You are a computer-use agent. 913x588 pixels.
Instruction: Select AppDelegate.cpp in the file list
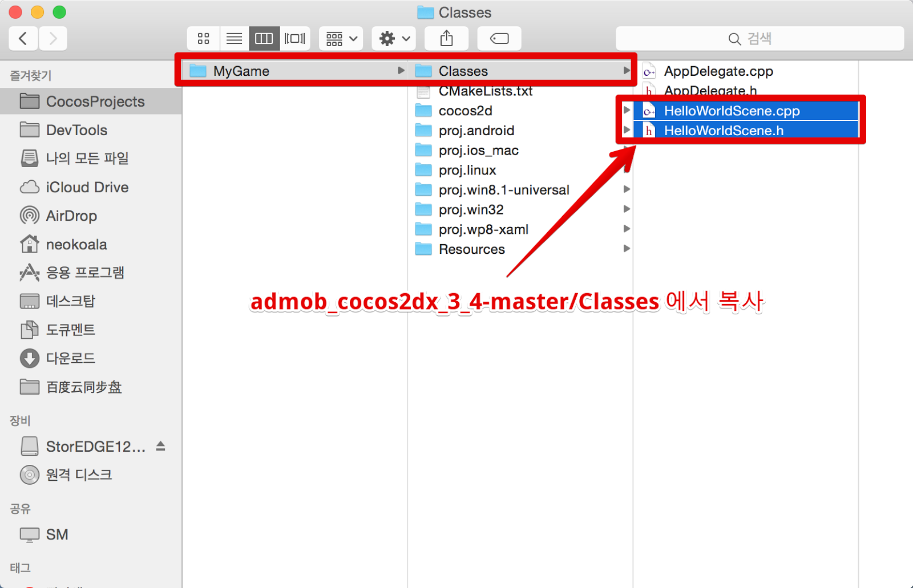click(718, 71)
